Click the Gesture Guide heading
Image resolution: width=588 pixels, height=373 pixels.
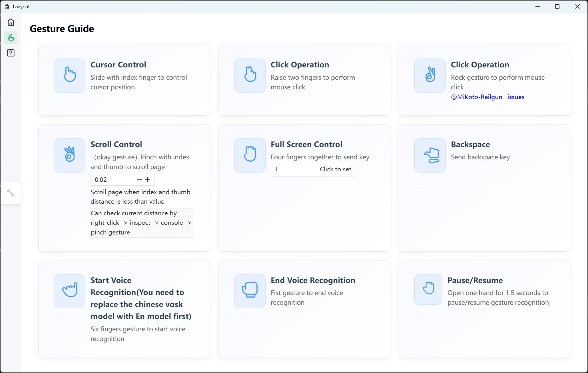coord(62,29)
